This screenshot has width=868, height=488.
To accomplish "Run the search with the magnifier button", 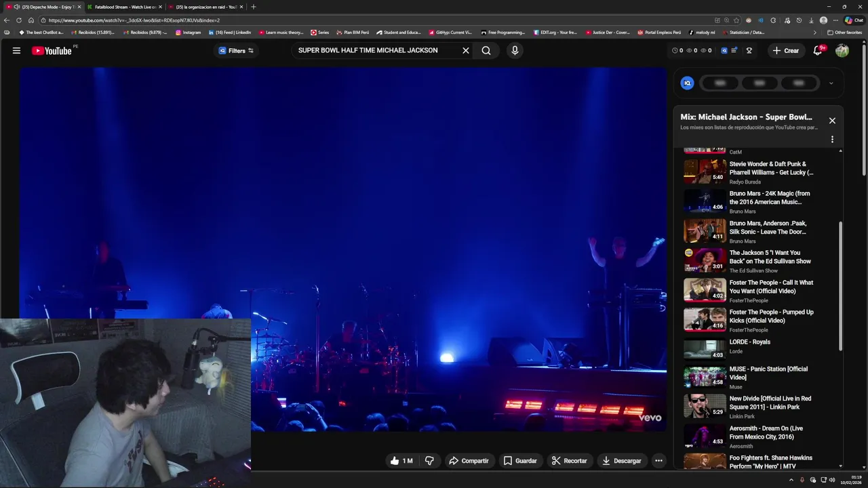I will 486,50.
